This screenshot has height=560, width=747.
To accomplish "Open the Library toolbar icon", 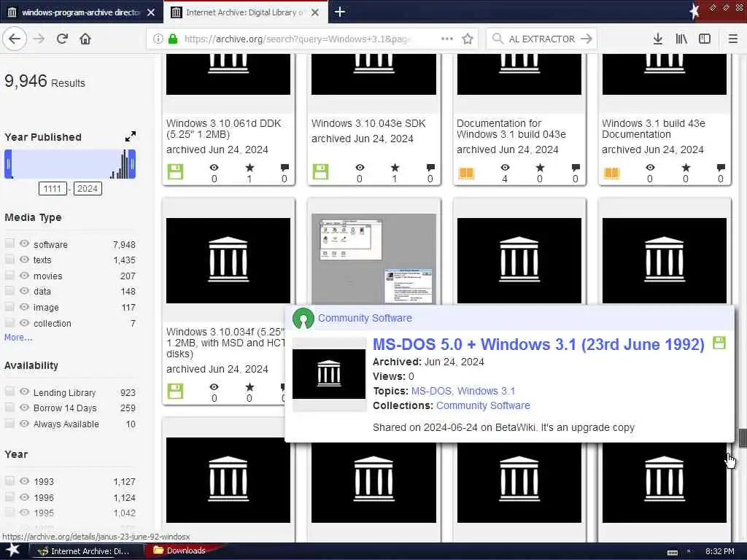I will point(681,39).
